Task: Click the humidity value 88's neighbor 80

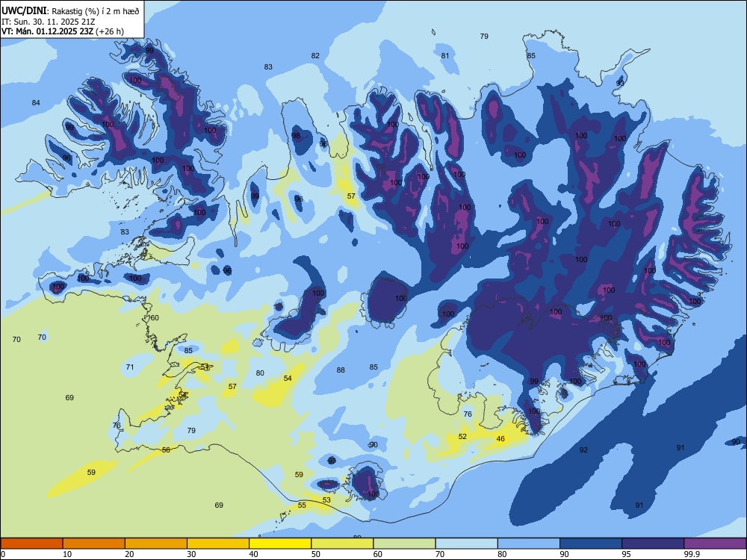Action: click(x=260, y=373)
